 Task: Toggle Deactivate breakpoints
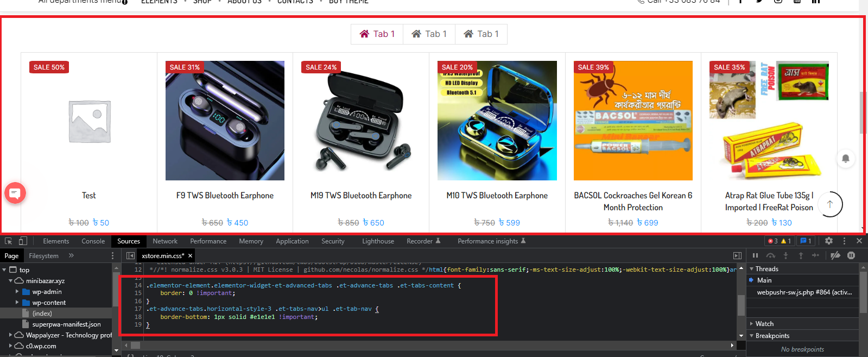click(835, 255)
